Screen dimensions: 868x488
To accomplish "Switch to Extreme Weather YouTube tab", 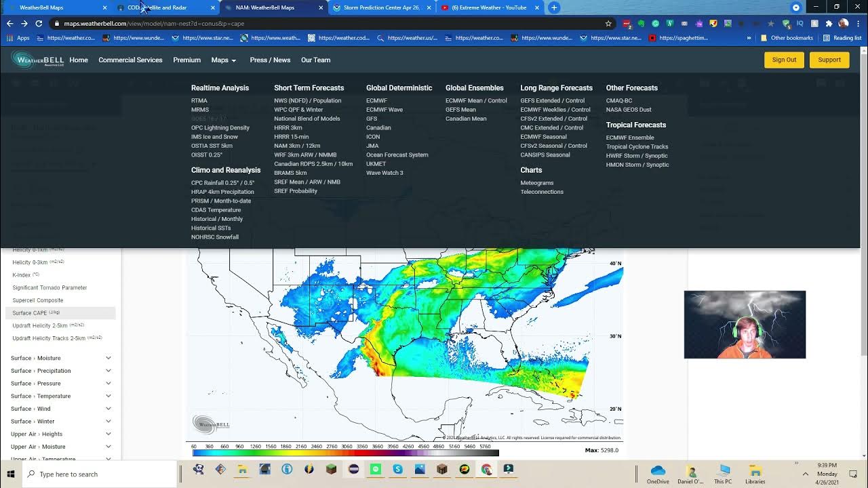I will (x=490, y=7).
